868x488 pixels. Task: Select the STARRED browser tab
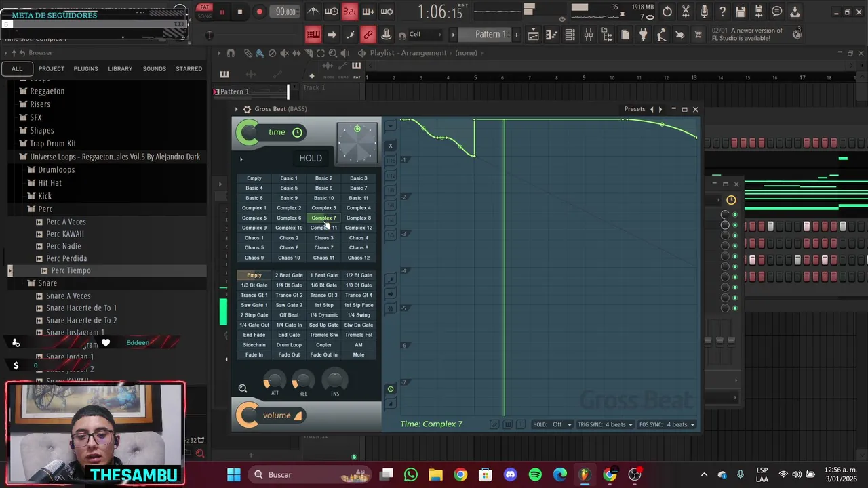[x=189, y=68]
